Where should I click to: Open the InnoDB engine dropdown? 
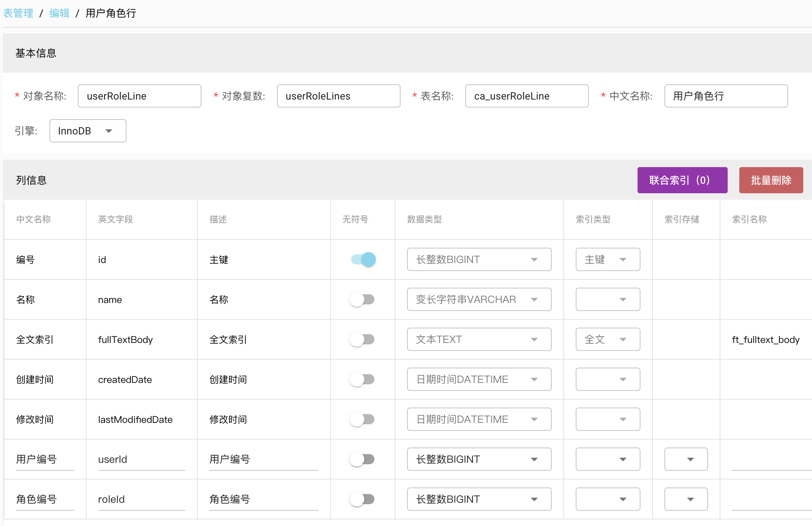(88, 131)
